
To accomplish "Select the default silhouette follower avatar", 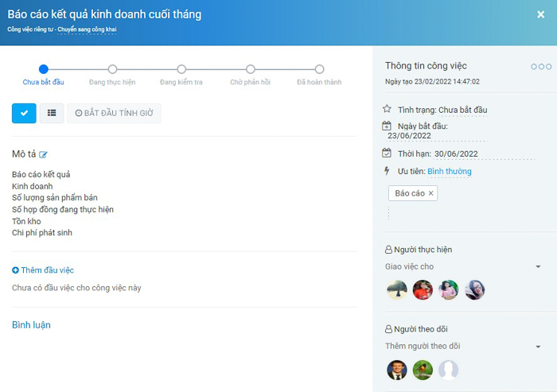I will (x=449, y=370).
